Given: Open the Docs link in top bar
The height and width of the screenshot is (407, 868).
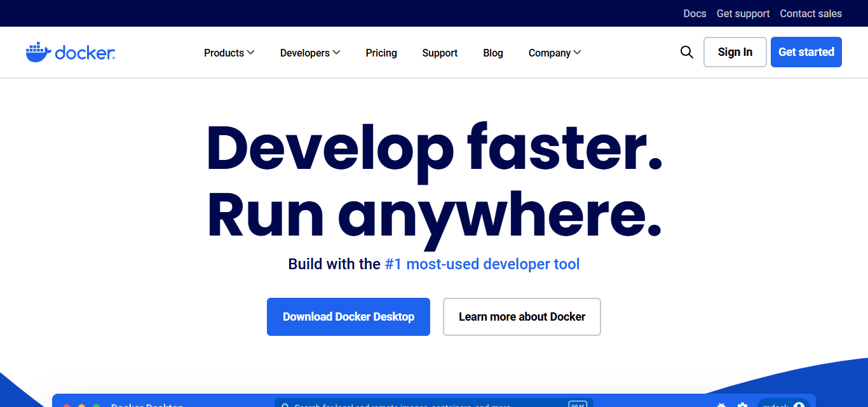Looking at the screenshot, I should coord(695,13).
